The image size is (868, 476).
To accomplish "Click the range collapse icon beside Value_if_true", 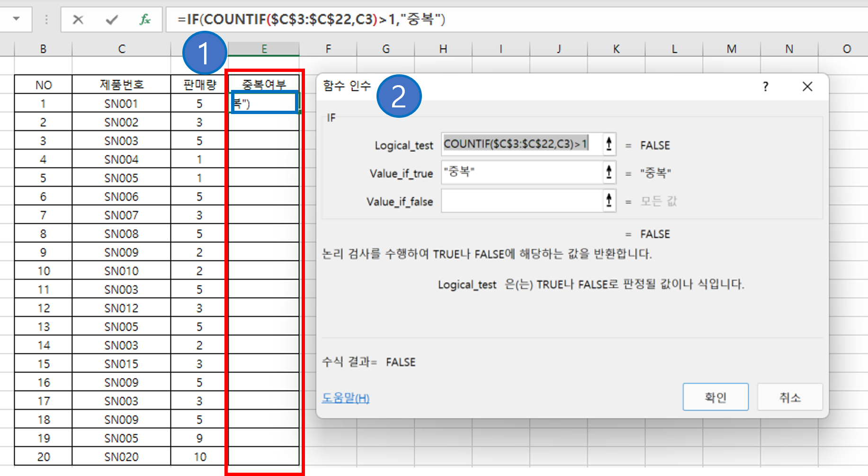I will pyautogui.click(x=609, y=172).
